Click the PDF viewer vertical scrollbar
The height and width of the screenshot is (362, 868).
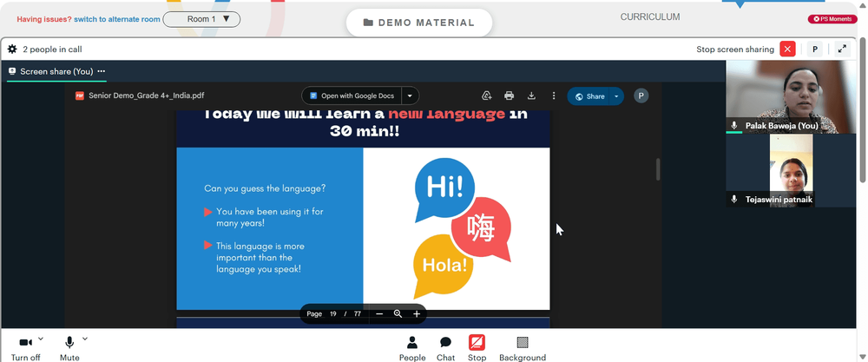pos(658,169)
